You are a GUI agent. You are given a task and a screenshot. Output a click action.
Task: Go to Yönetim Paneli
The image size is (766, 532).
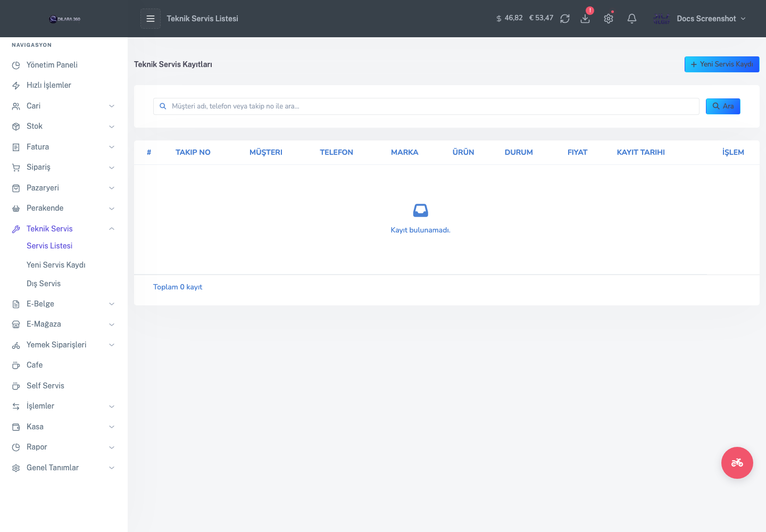pos(52,65)
